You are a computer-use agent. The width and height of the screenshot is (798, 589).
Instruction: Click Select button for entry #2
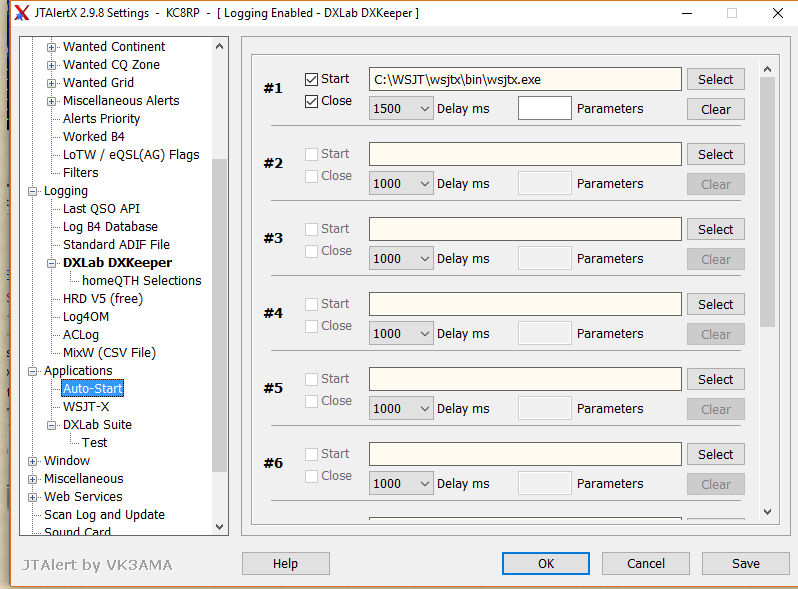pyautogui.click(x=716, y=154)
